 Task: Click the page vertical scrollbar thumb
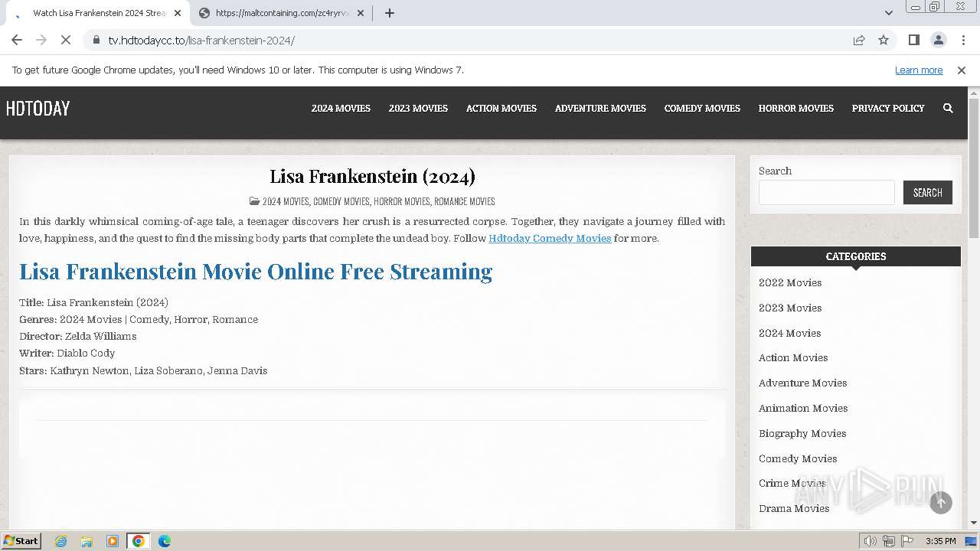(974, 168)
